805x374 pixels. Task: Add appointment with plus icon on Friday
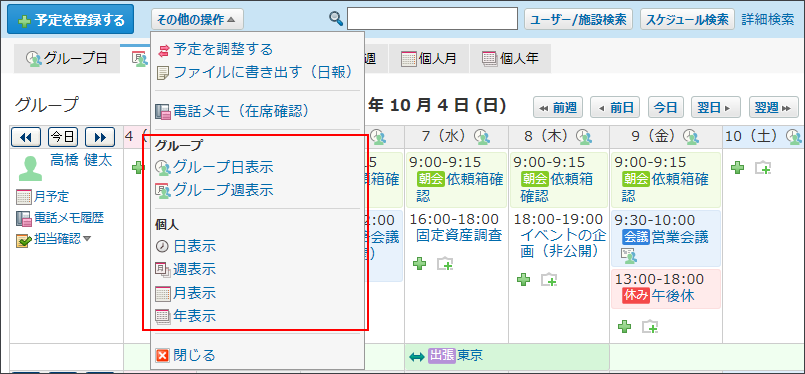point(624,326)
